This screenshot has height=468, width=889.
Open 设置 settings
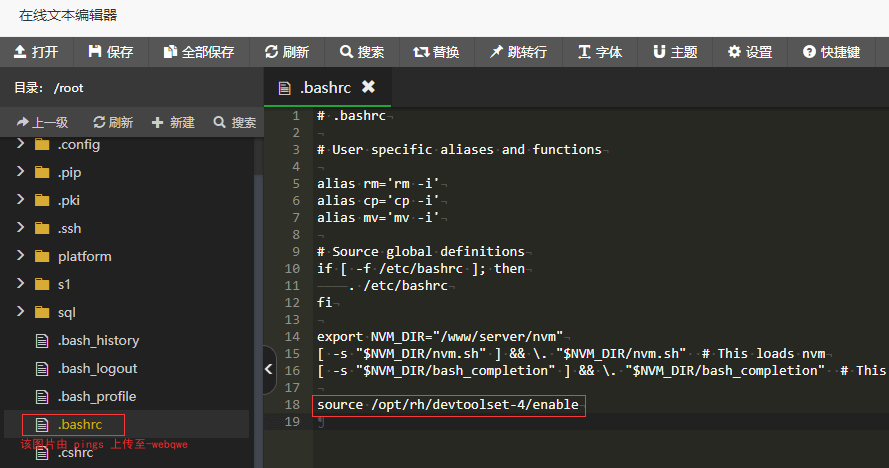[750, 52]
